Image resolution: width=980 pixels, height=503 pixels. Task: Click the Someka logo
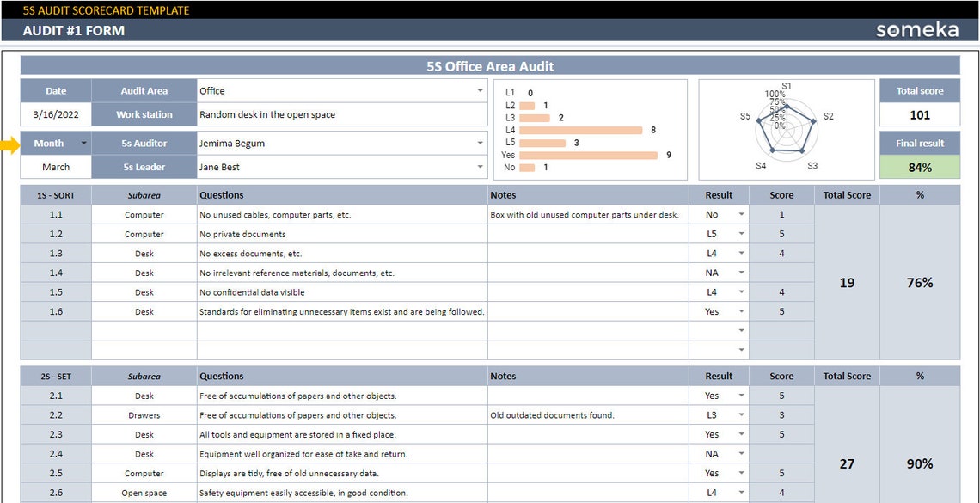[x=919, y=28]
